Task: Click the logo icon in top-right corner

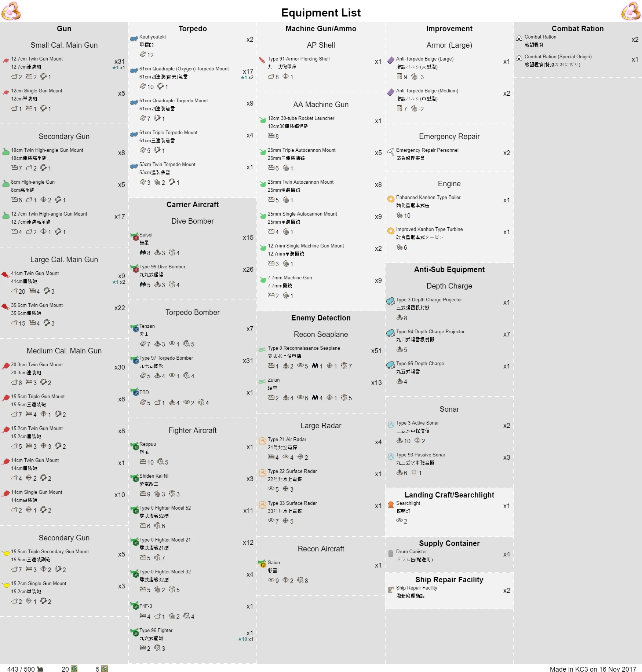Action: tap(631, 11)
